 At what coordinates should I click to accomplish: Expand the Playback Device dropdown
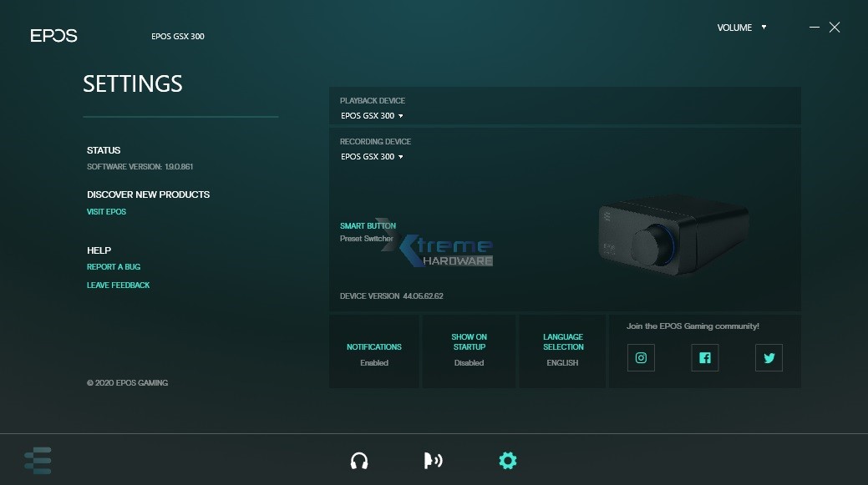[372, 116]
